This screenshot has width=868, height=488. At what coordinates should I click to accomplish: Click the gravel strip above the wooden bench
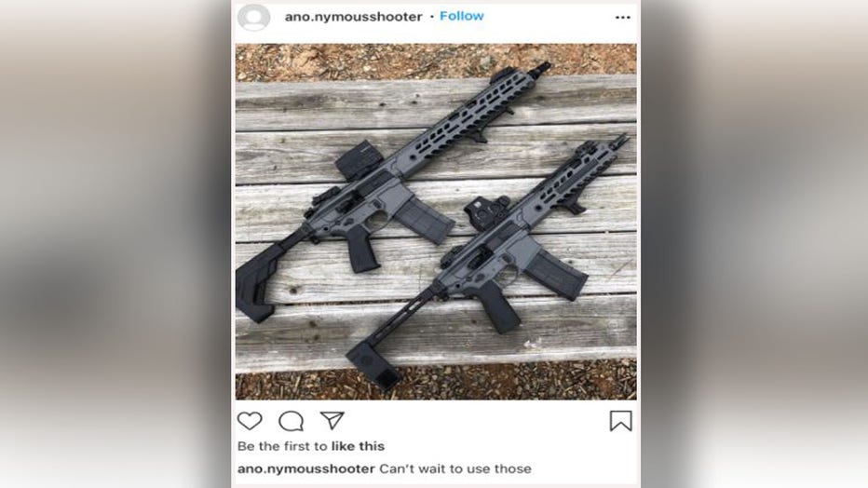[436, 61]
